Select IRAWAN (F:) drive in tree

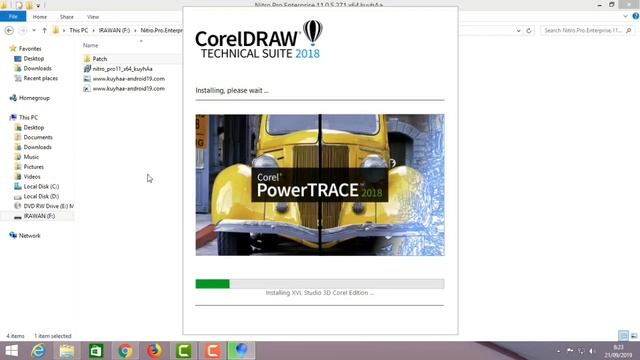[x=39, y=216]
